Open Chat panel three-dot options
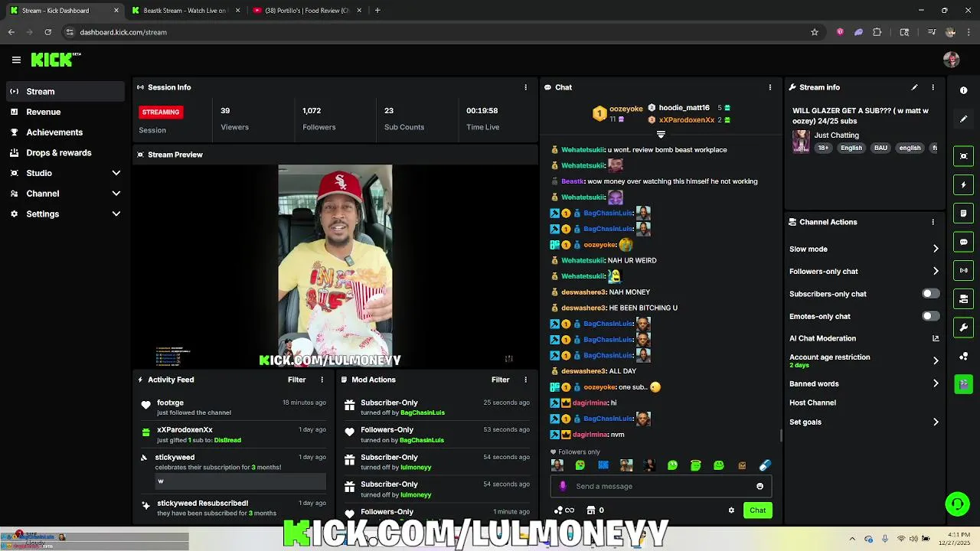 [769, 87]
